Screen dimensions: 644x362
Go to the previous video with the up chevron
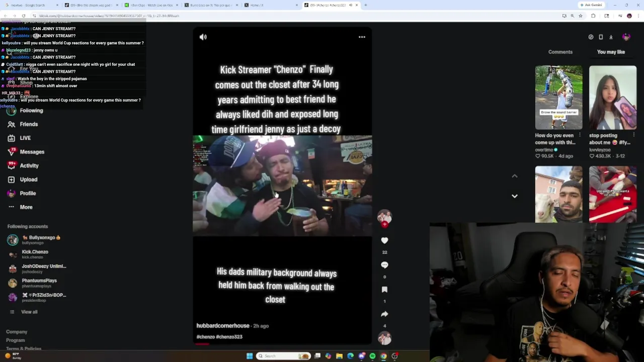click(514, 176)
